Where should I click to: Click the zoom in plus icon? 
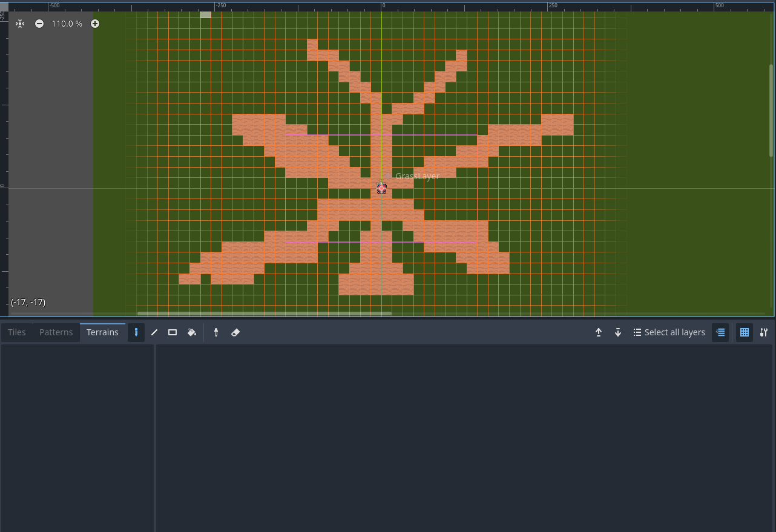pos(95,24)
